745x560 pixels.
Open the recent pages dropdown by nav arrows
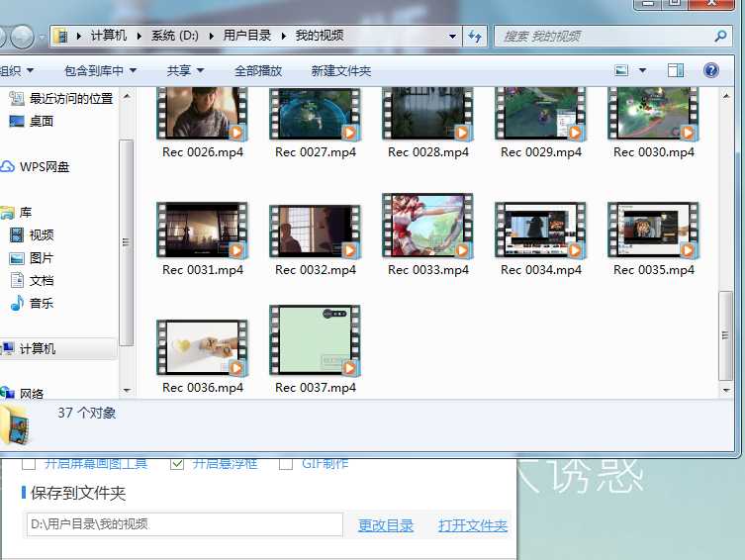click(x=42, y=37)
